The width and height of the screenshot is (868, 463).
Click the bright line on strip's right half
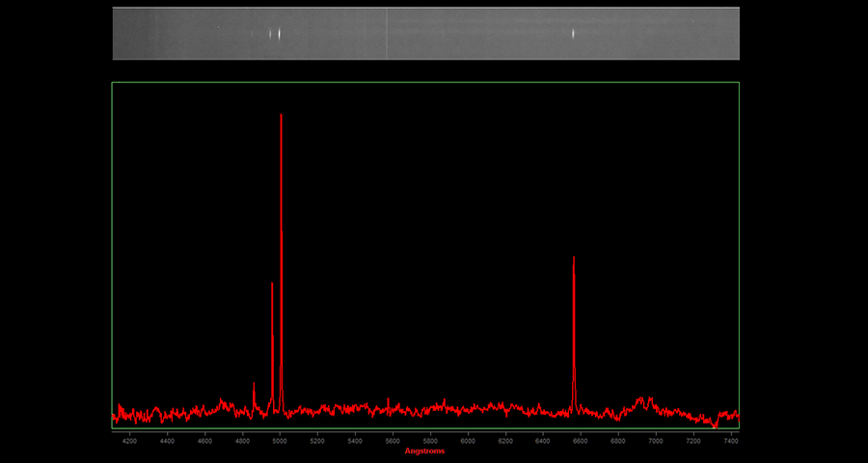tap(574, 34)
